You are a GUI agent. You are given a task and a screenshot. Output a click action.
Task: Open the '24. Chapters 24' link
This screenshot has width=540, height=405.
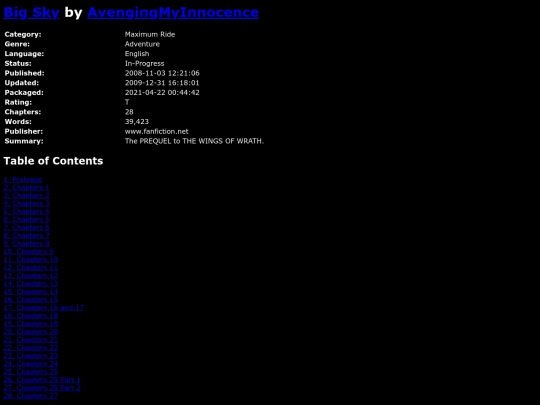(x=31, y=364)
